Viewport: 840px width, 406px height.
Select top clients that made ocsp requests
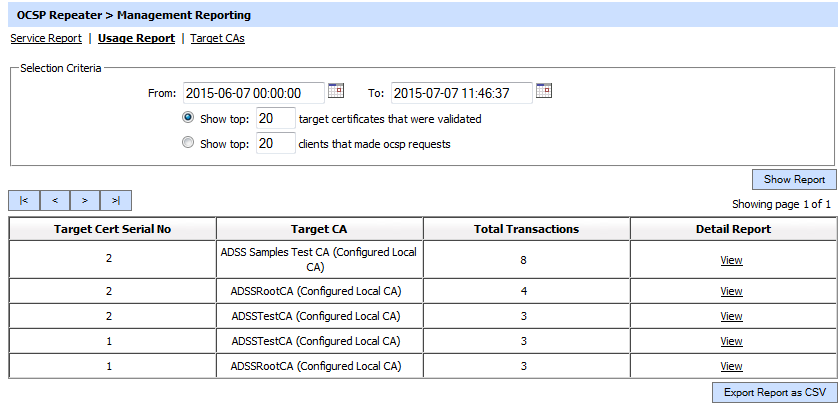(188, 143)
